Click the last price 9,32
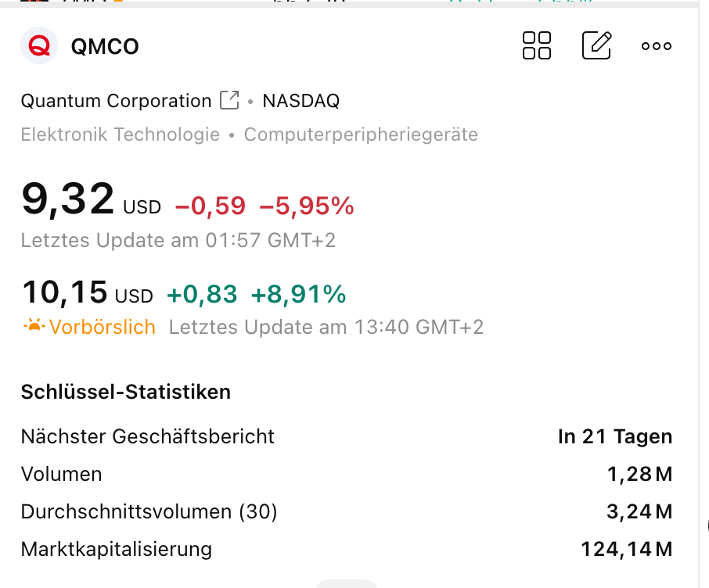Viewport: 709px width, 588px height. pos(68,199)
